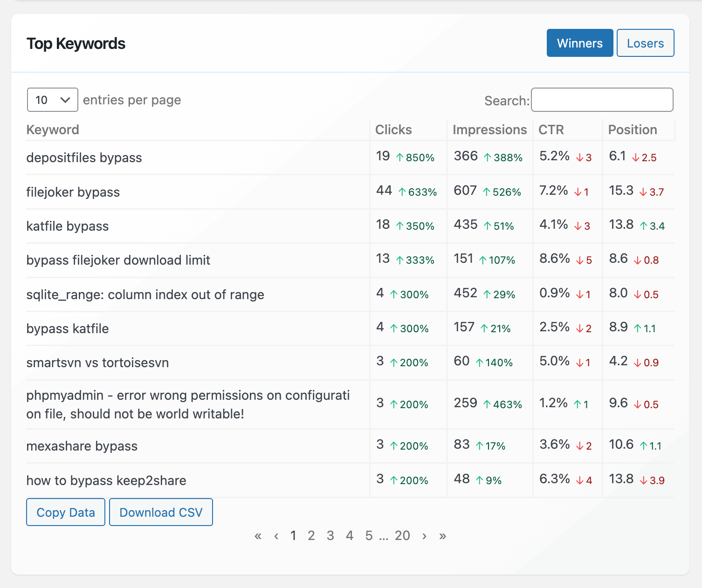Open page 2 of the keyword list

[311, 535]
